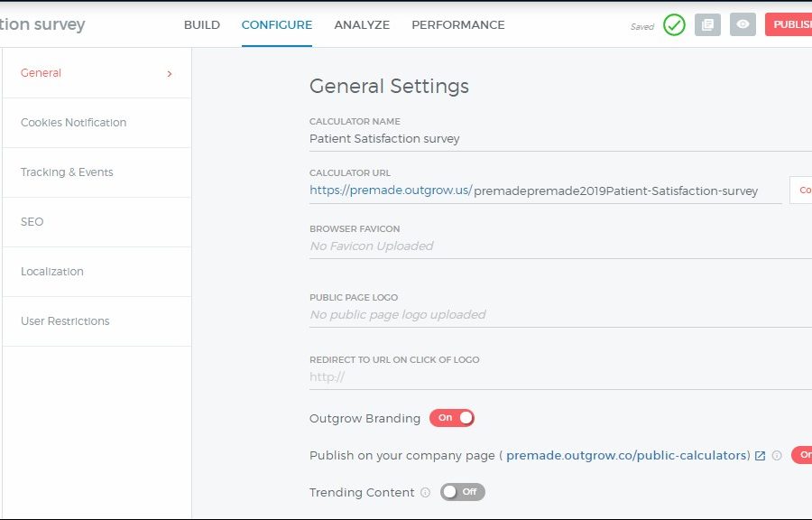Click info icon after company page link
The image size is (812, 520).
pyautogui.click(x=777, y=456)
